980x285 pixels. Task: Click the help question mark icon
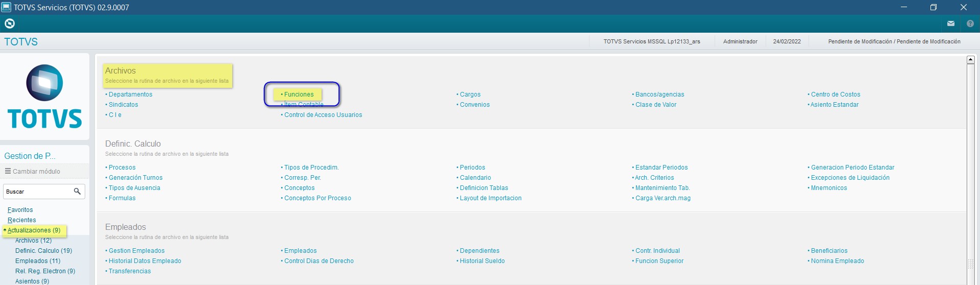(x=970, y=23)
